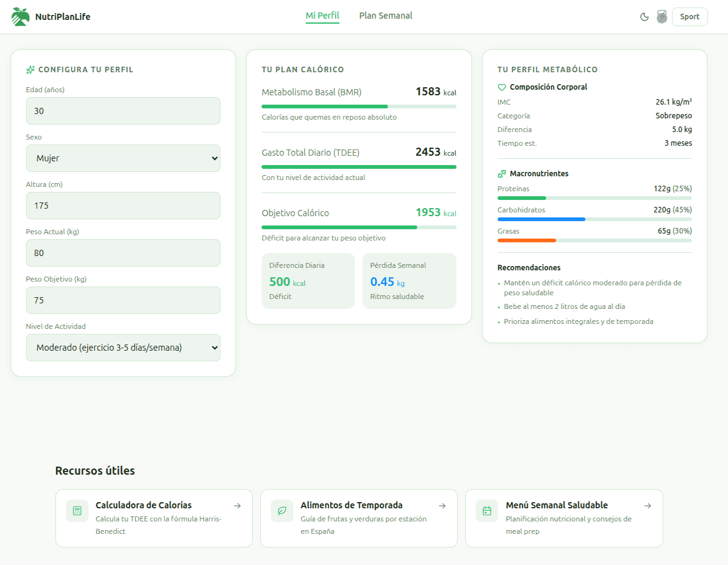This screenshot has width=728, height=565.
Task: Open the Plan Semanal tab
Action: 386,16
